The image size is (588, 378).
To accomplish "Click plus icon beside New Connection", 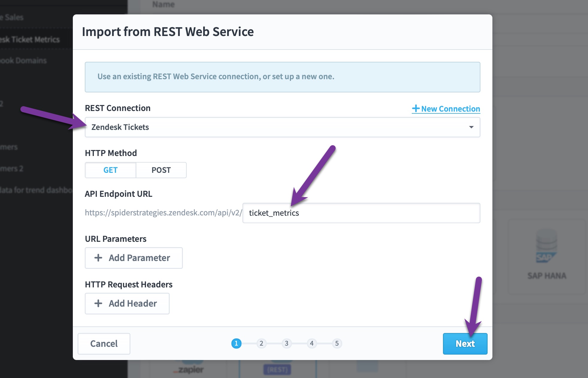I will tap(416, 108).
